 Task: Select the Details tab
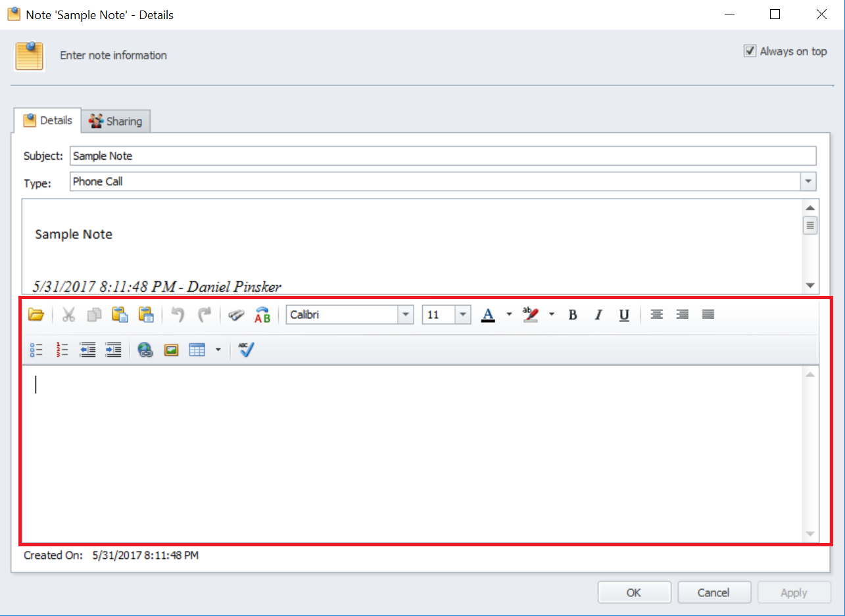[47, 121]
